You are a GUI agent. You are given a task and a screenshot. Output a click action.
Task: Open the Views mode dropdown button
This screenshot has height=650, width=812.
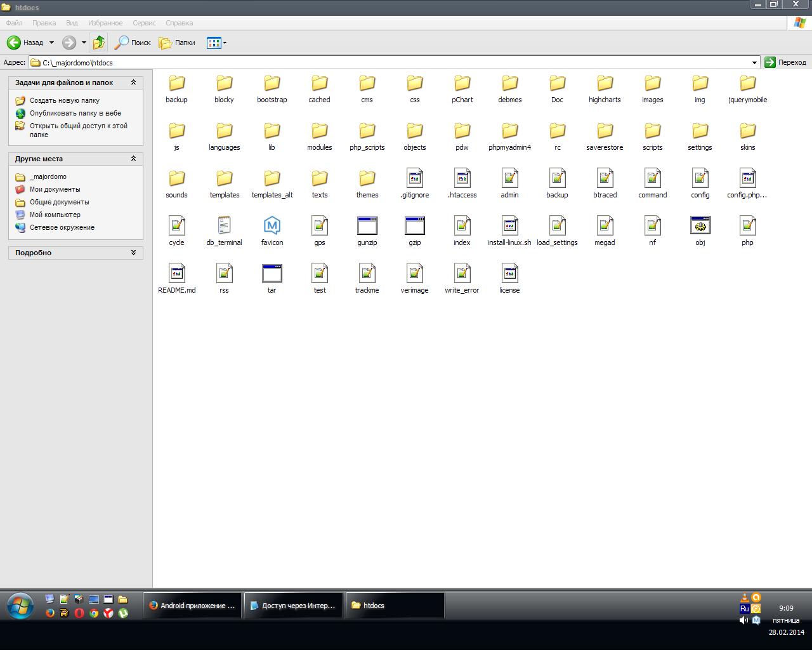tap(216, 43)
